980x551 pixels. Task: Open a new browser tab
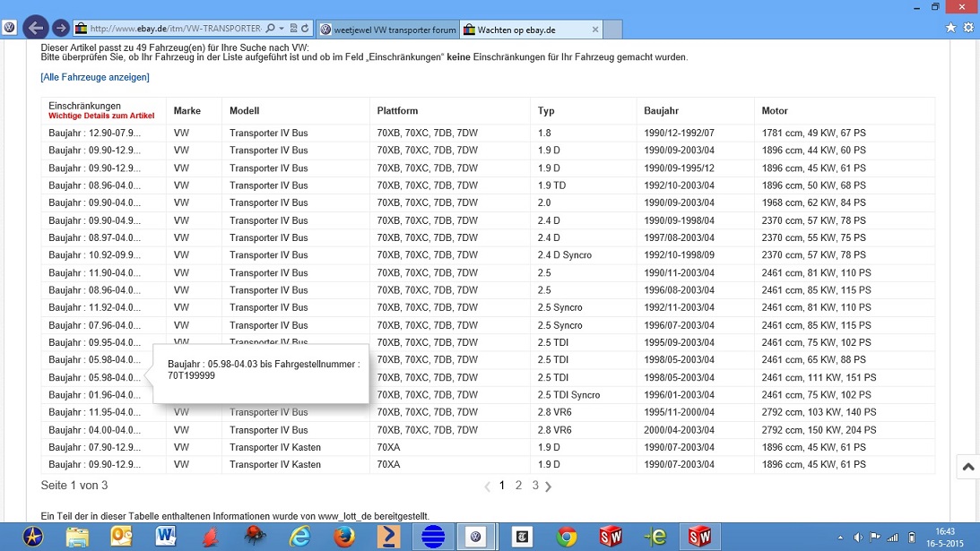click(x=612, y=30)
